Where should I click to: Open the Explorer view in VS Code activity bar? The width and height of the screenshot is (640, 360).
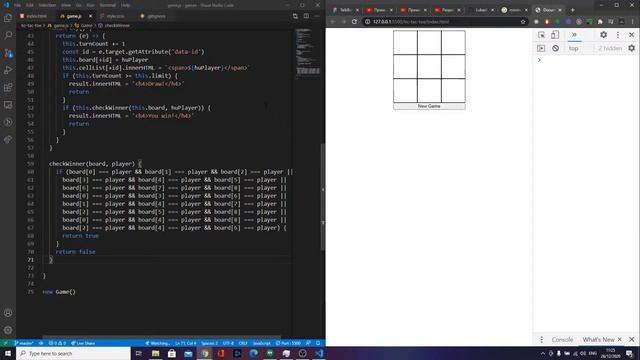(x=8, y=18)
